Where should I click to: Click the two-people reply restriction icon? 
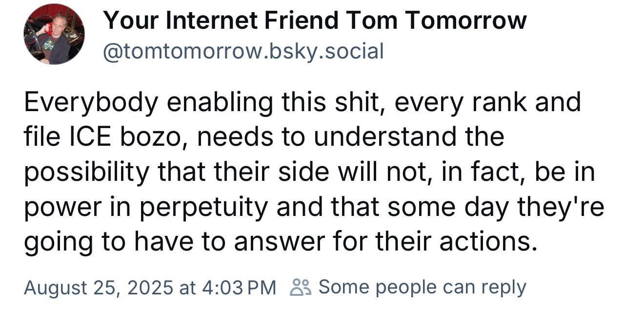301,287
